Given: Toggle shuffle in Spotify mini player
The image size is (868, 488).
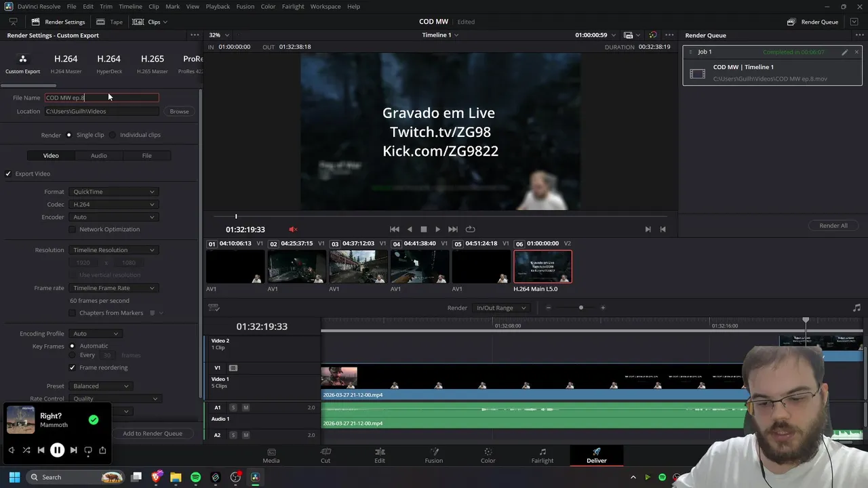Looking at the screenshot, I should 26,450.
